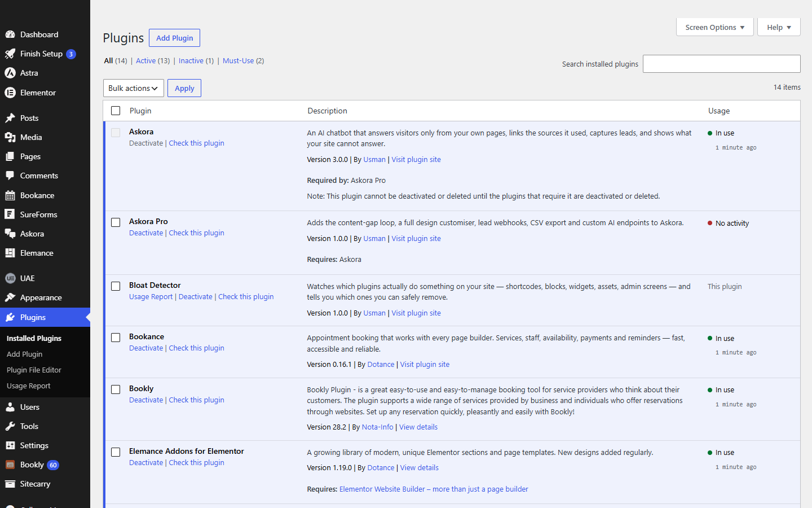
Task: Open the Appearance brush icon
Action: [x=10, y=297]
